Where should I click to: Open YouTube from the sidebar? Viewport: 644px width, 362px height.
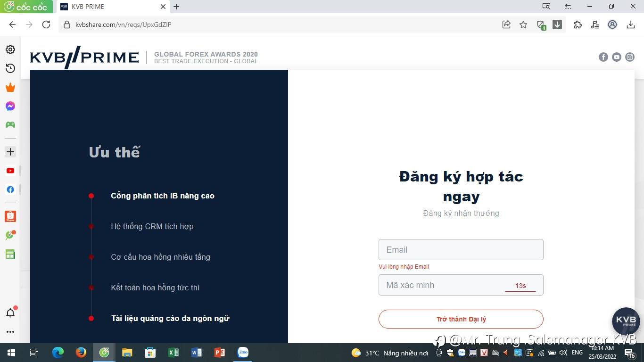coord(10,171)
